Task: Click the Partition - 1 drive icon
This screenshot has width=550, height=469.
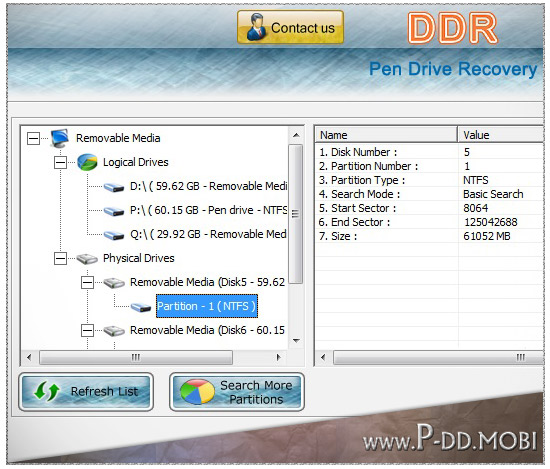Action: 141,307
